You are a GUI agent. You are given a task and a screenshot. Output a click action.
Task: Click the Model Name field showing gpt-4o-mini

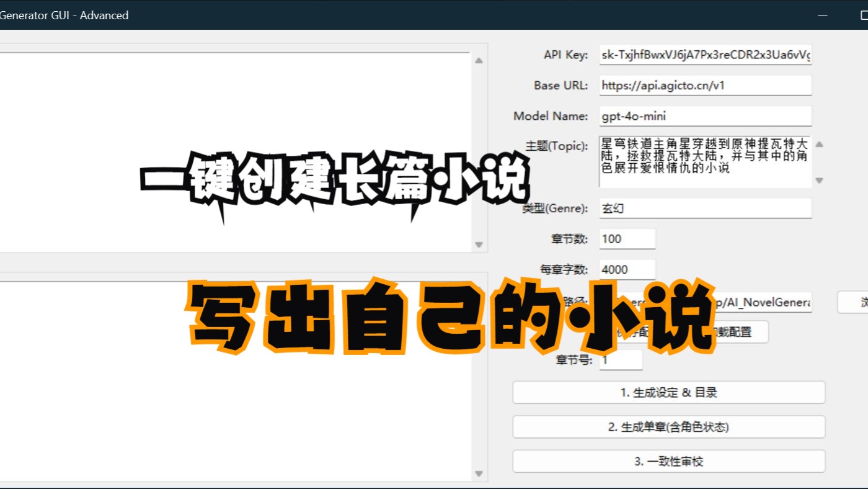click(x=705, y=116)
